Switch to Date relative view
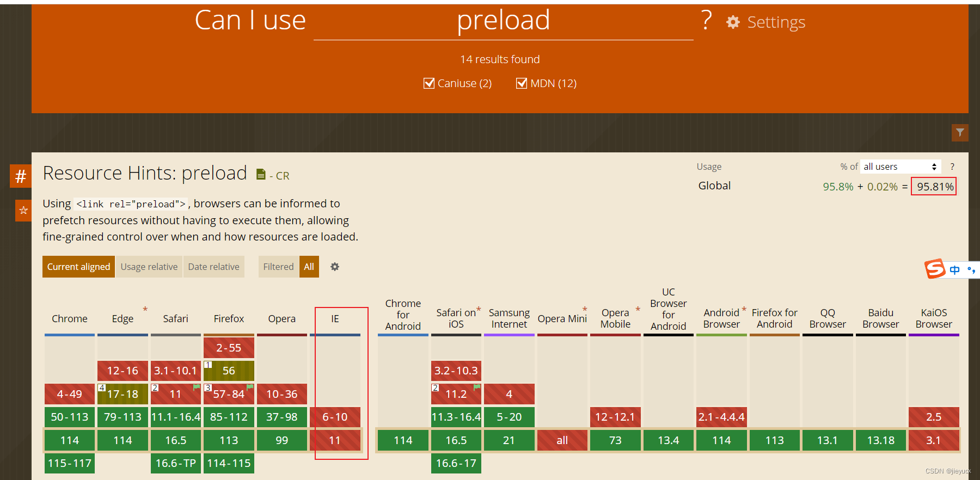This screenshot has height=480, width=980. tap(213, 267)
